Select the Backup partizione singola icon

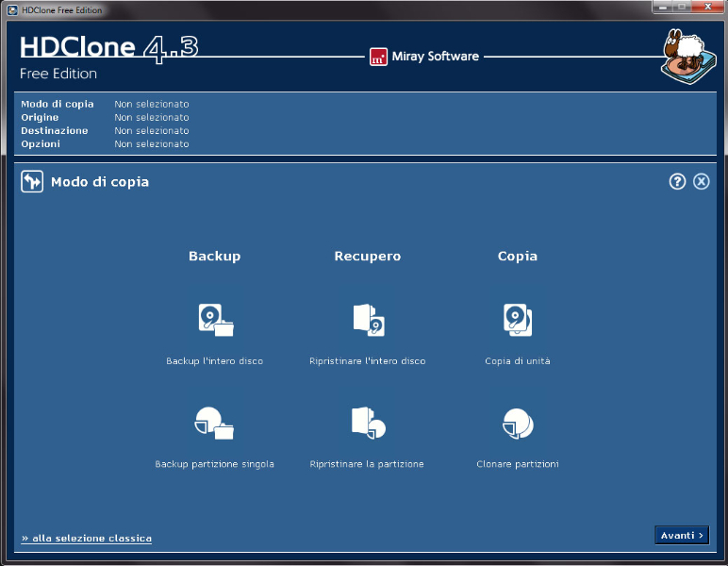tap(215, 424)
